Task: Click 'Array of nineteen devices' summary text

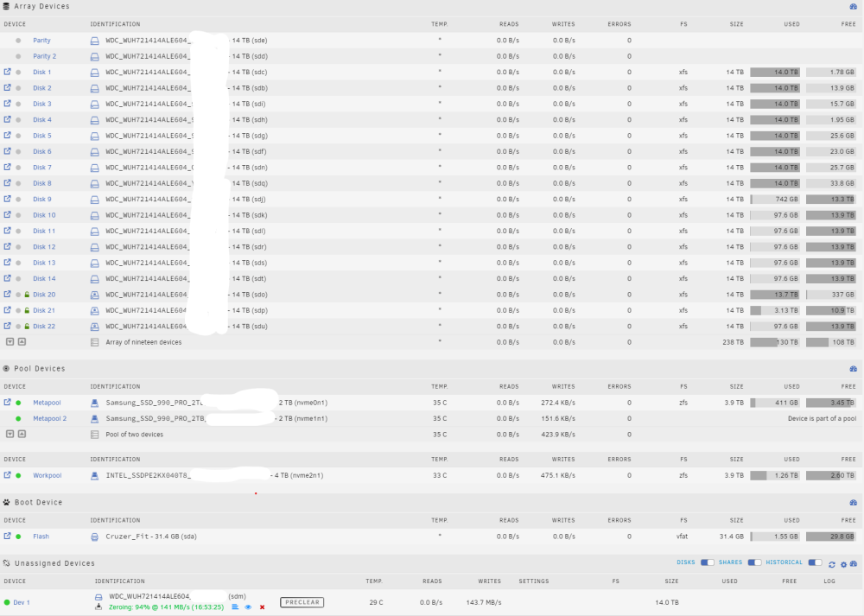Action: point(143,342)
